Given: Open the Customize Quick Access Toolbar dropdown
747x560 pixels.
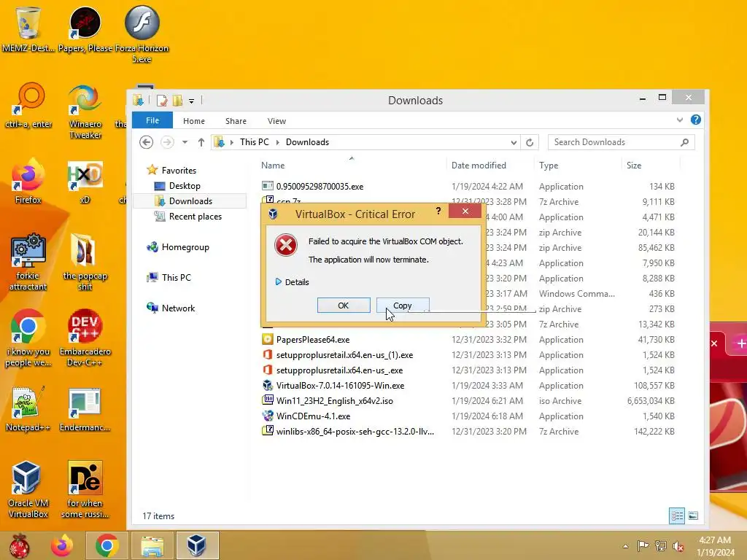Looking at the screenshot, I should pos(192,101).
